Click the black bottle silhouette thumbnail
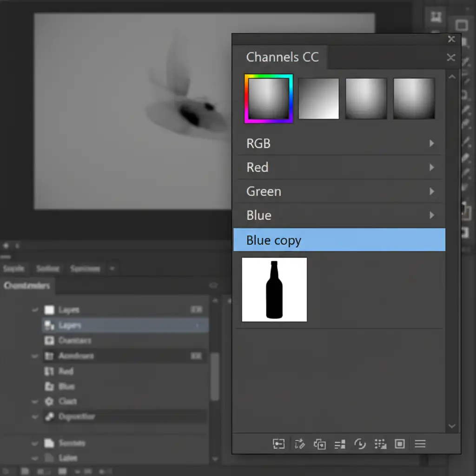The width and height of the screenshot is (476, 476). (274, 289)
